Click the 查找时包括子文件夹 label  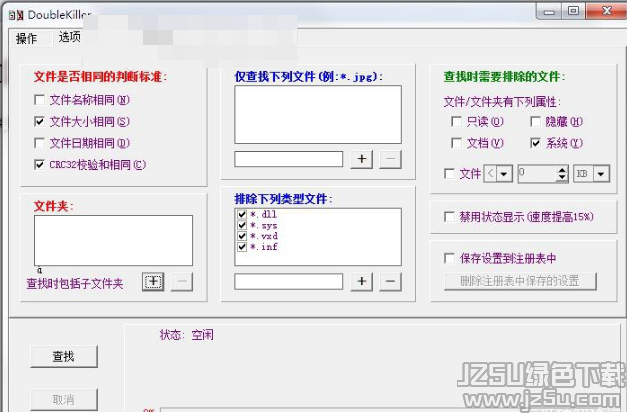point(75,283)
